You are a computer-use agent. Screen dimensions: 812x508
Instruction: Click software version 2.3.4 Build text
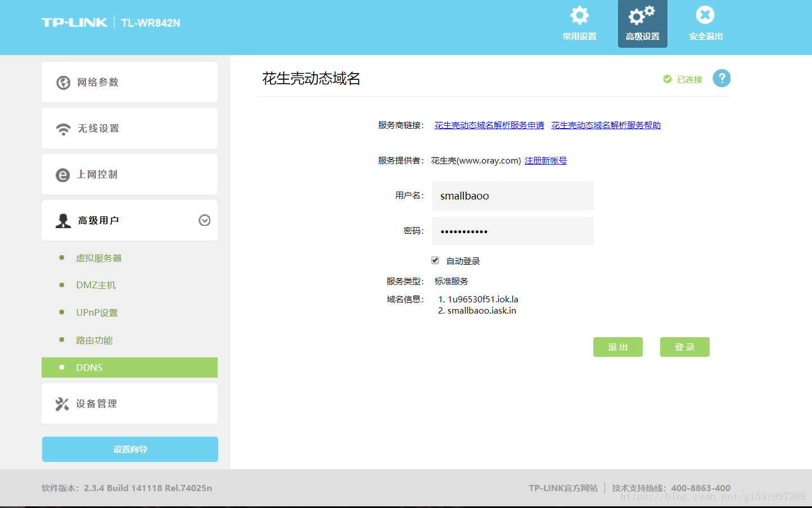[x=148, y=488]
